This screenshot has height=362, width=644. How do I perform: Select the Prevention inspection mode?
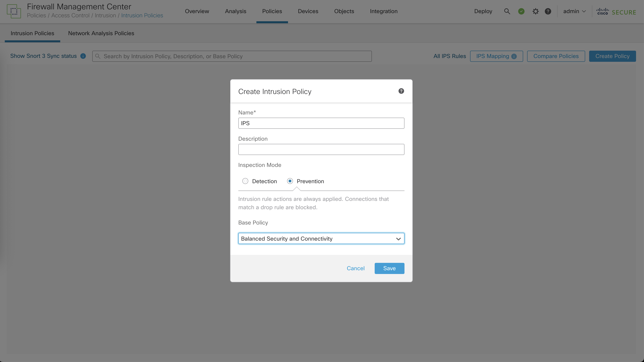(x=290, y=181)
